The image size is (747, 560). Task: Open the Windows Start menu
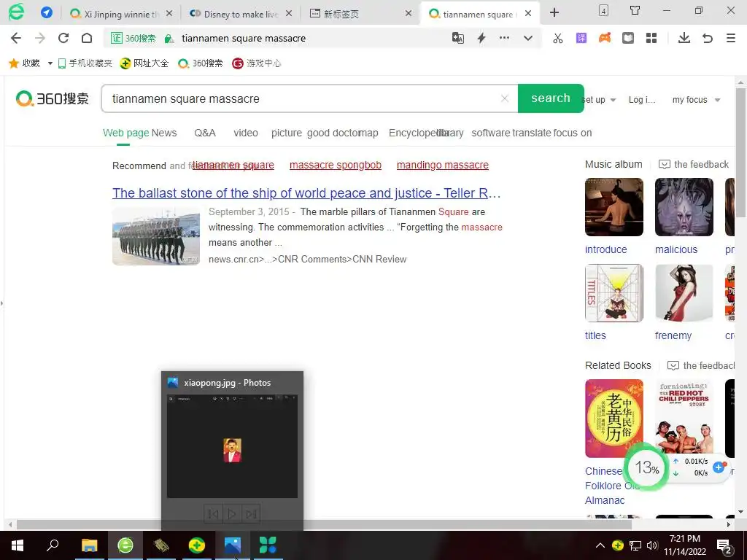(18, 545)
